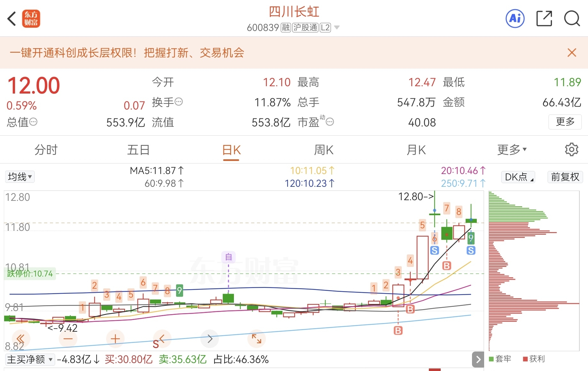This screenshot has height=371, width=588.
Task: Expand side panel with gray arrow button
Action: coord(478,360)
